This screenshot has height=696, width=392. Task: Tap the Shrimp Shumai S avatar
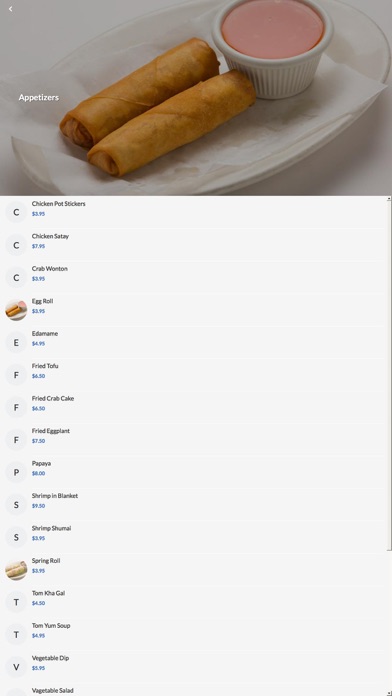16,537
